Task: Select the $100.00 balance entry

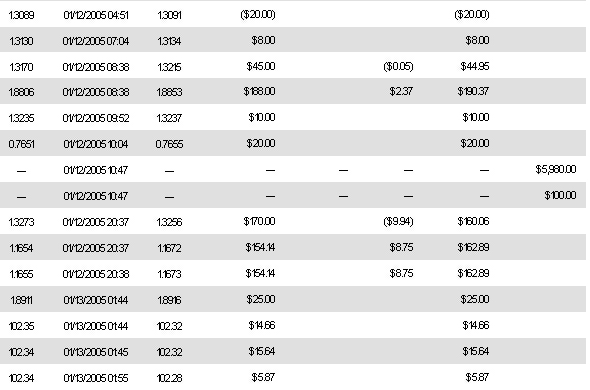Action: [x=560, y=195]
